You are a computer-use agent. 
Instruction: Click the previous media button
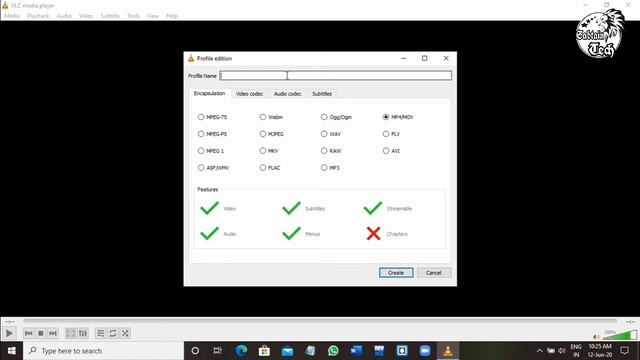[x=28, y=333]
